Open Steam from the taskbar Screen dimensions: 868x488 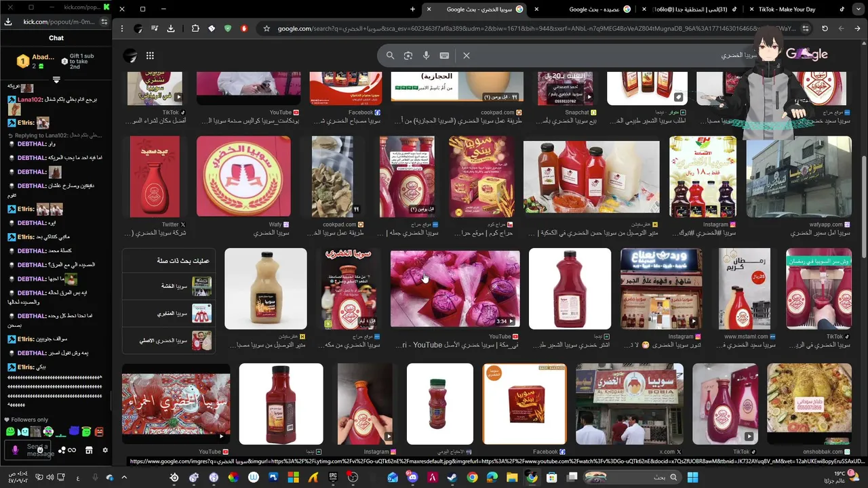[x=452, y=477]
